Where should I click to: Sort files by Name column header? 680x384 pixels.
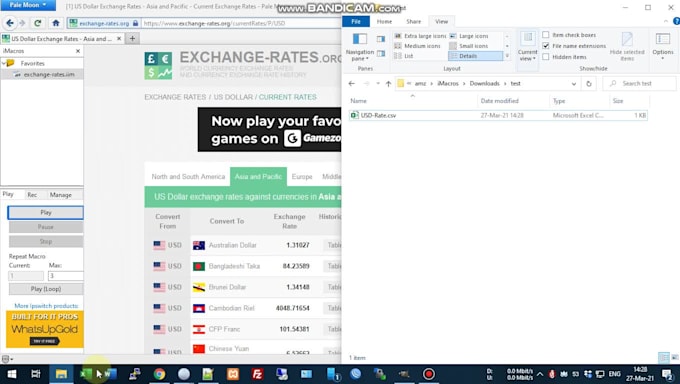(358, 101)
